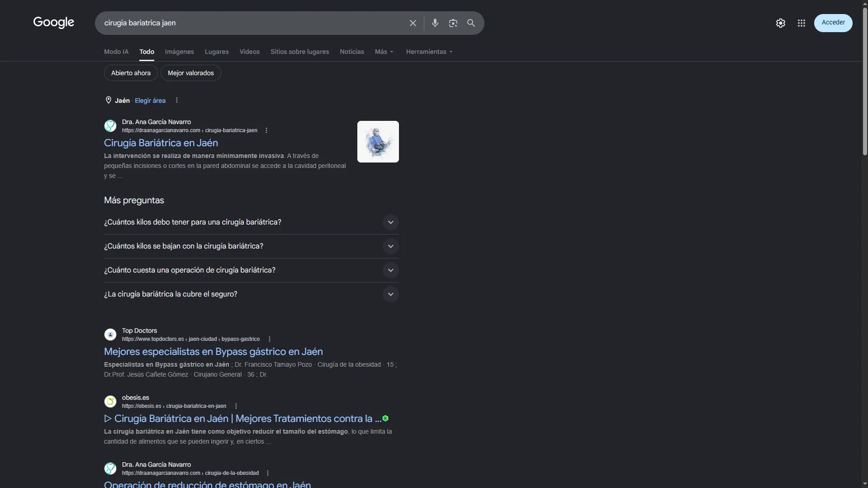Viewport: 868px width, 488px height.
Task: Open quick settings gear icon
Action: point(781,23)
